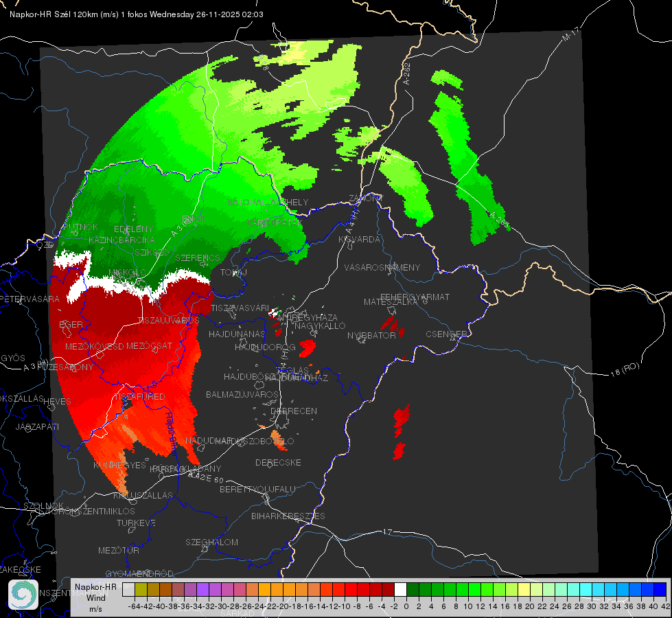Click the NYIRBATOR town label
The image size is (672, 618).
[x=371, y=335]
